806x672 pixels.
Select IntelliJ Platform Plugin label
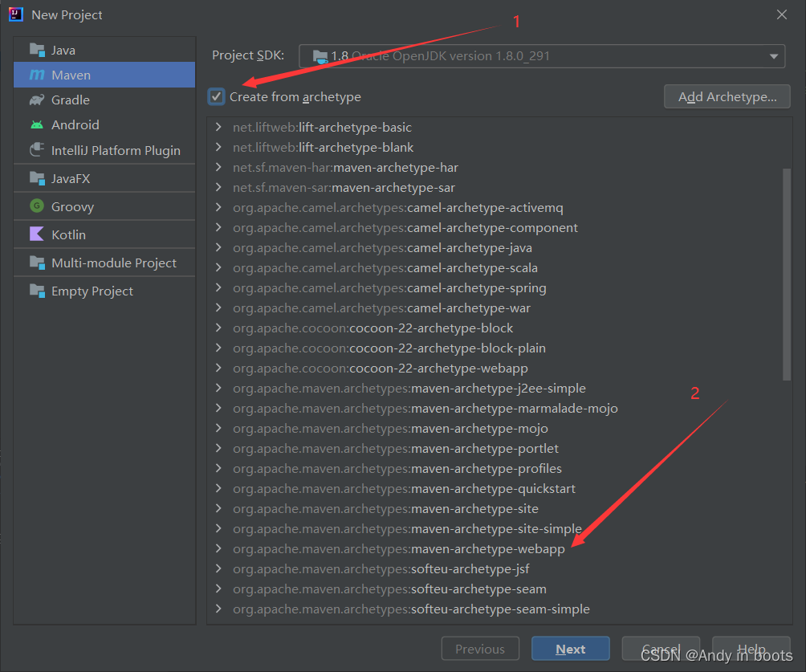click(x=116, y=151)
